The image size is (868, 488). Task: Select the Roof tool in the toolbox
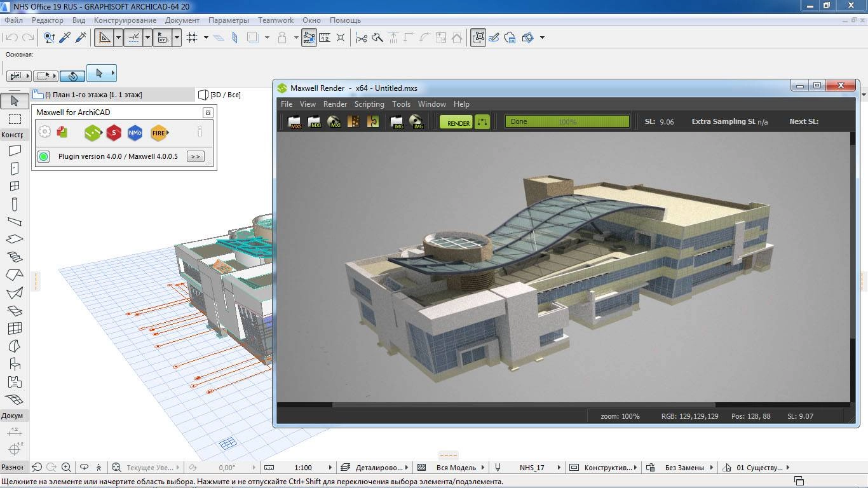pyautogui.click(x=15, y=275)
